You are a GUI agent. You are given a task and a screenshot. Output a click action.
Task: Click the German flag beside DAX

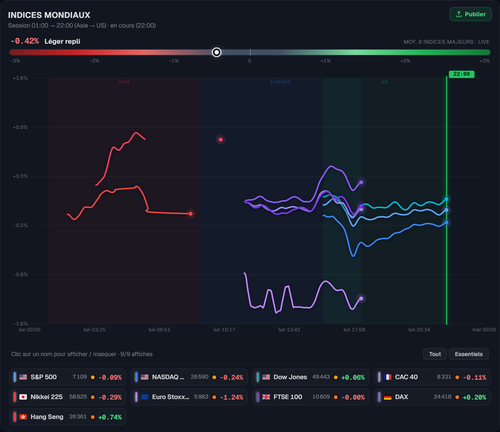pyautogui.click(x=388, y=397)
